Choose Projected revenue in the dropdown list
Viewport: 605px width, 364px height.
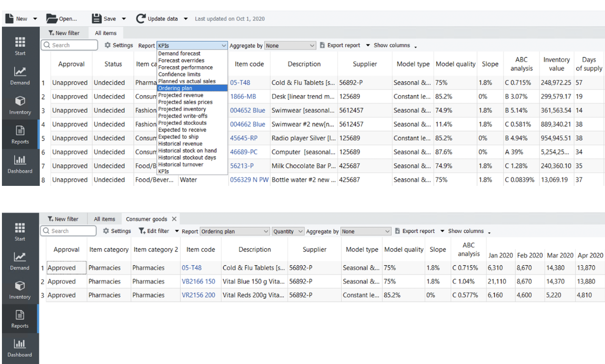182,95
